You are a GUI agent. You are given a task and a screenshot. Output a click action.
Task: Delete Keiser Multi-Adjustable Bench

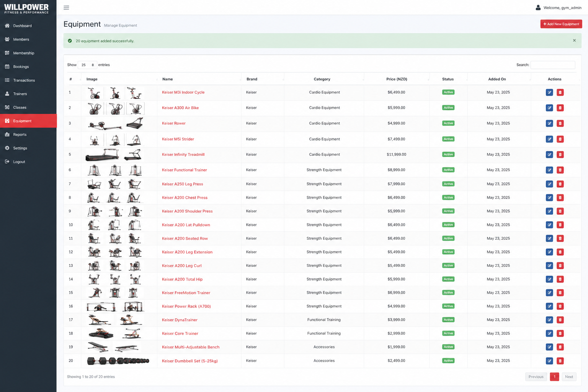point(560,347)
